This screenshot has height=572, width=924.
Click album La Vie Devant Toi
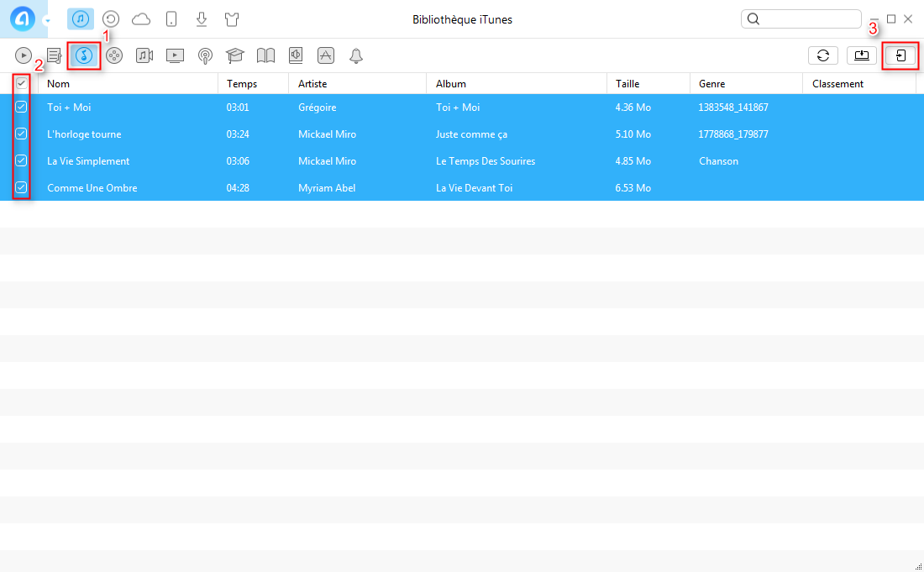(x=475, y=188)
